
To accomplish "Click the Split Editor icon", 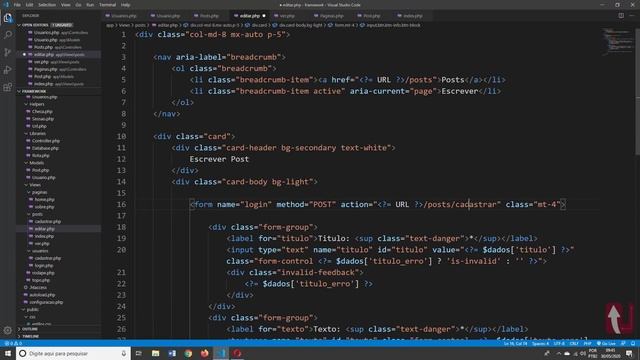I will tap(621, 16).
